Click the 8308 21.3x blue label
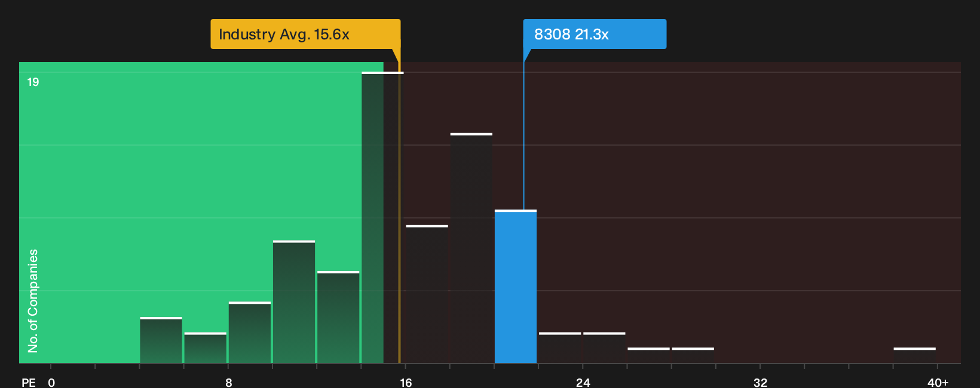980x388 pixels. 595,34
